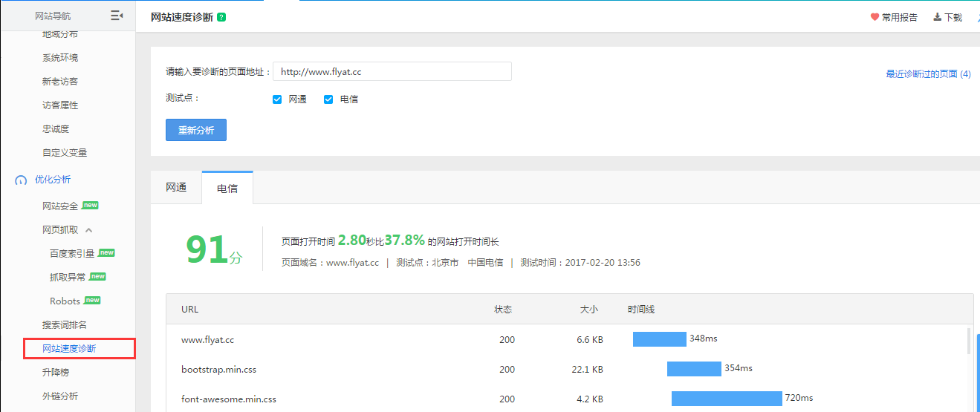Open 外链分析 in the sidebar
The height and width of the screenshot is (412, 980).
pos(60,396)
